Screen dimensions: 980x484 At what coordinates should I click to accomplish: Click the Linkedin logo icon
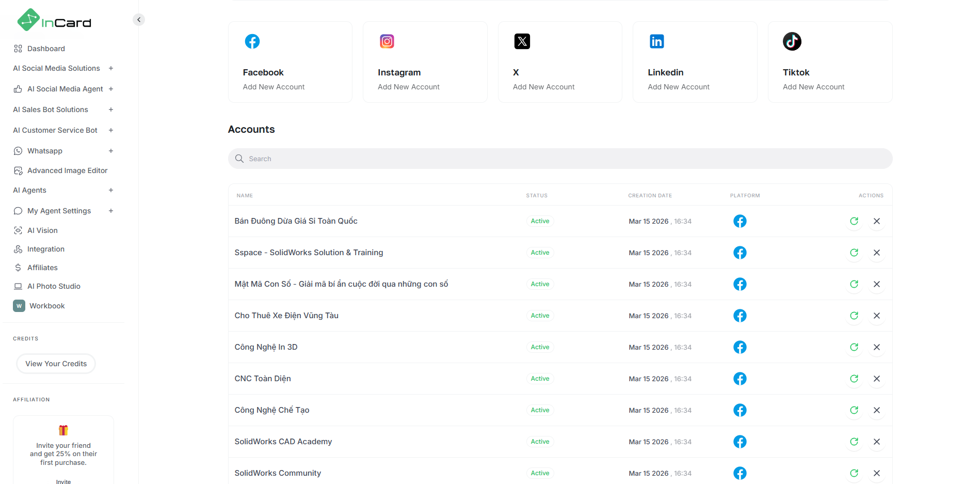click(656, 41)
